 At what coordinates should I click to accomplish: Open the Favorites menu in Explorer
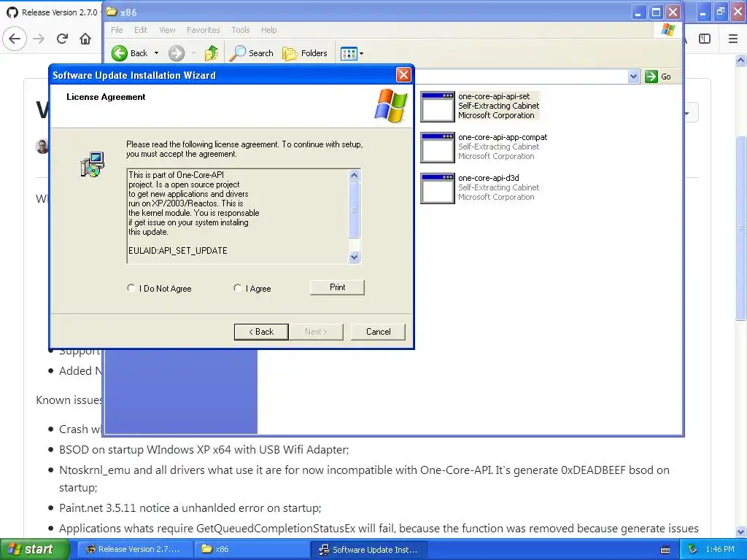click(x=204, y=29)
